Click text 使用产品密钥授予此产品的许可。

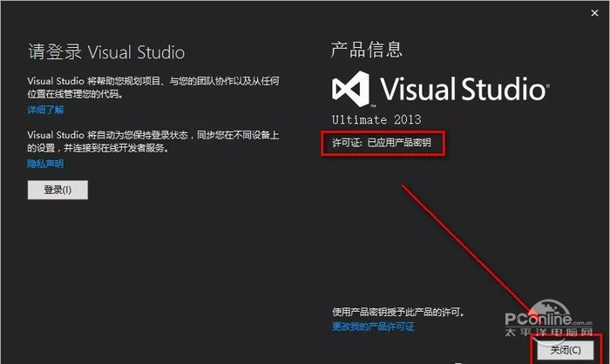[398, 312]
